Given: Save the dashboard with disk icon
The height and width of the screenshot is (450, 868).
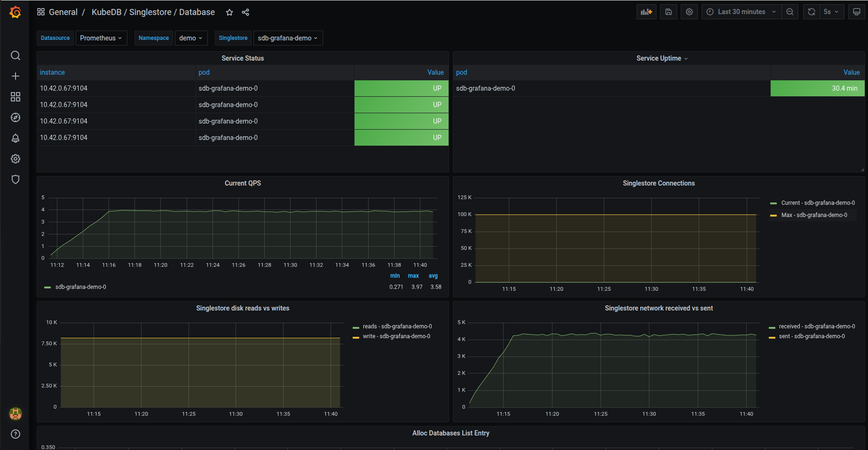Looking at the screenshot, I should [669, 12].
